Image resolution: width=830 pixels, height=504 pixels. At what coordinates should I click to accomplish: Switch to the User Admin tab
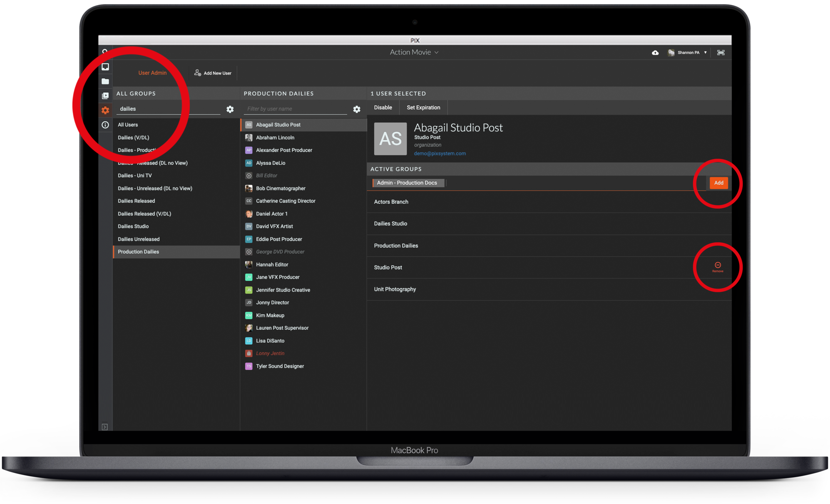[152, 73]
